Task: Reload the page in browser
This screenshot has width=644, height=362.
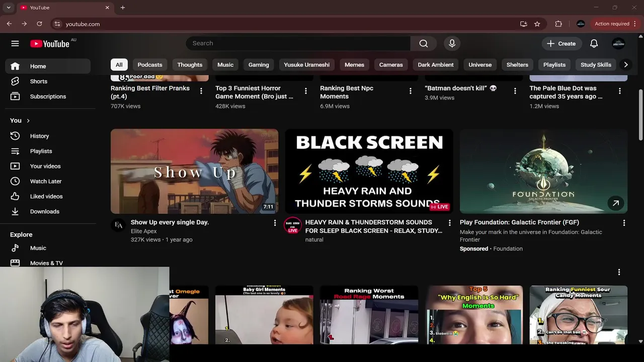Action: coord(39,24)
